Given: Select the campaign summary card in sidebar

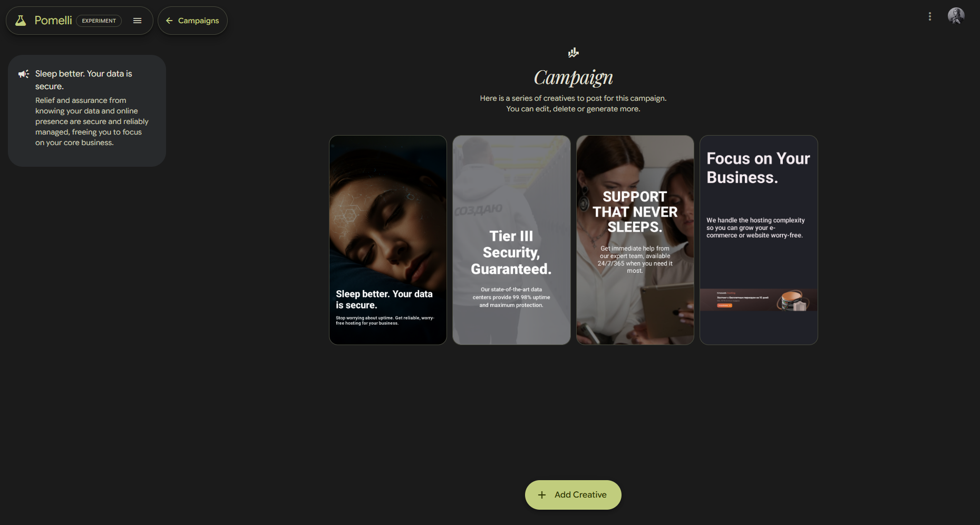Looking at the screenshot, I should coord(87,111).
